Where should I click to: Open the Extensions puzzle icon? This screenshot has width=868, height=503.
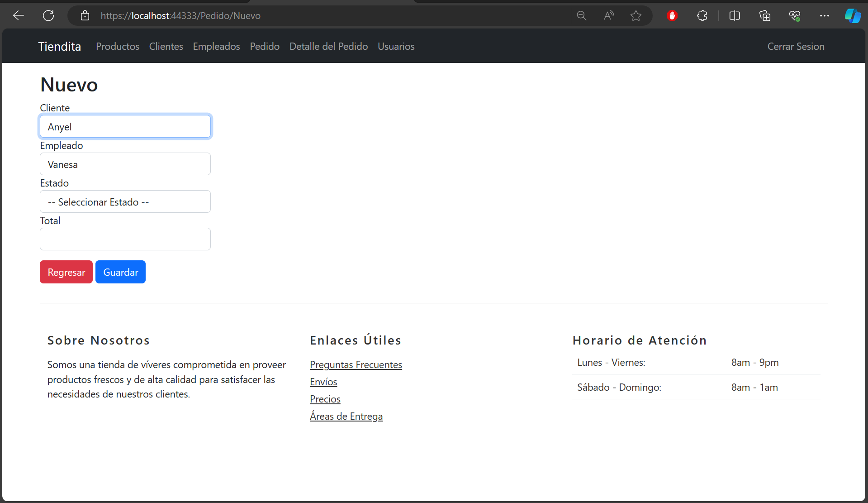coord(702,16)
